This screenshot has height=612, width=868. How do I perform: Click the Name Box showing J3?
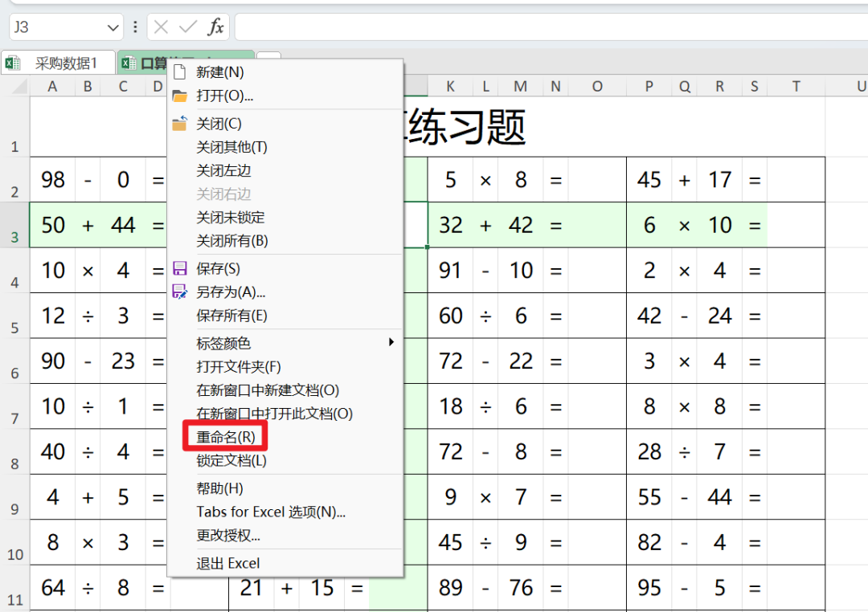[x=65, y=27]
